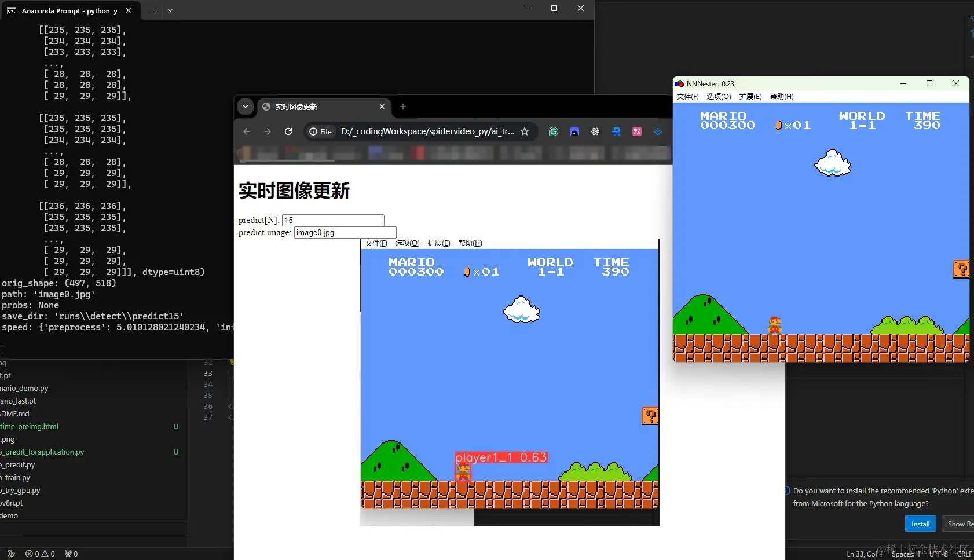Open time_preimg.html in VS Code explorer
This screenshot has width=974, height=560.
[30, 426]
